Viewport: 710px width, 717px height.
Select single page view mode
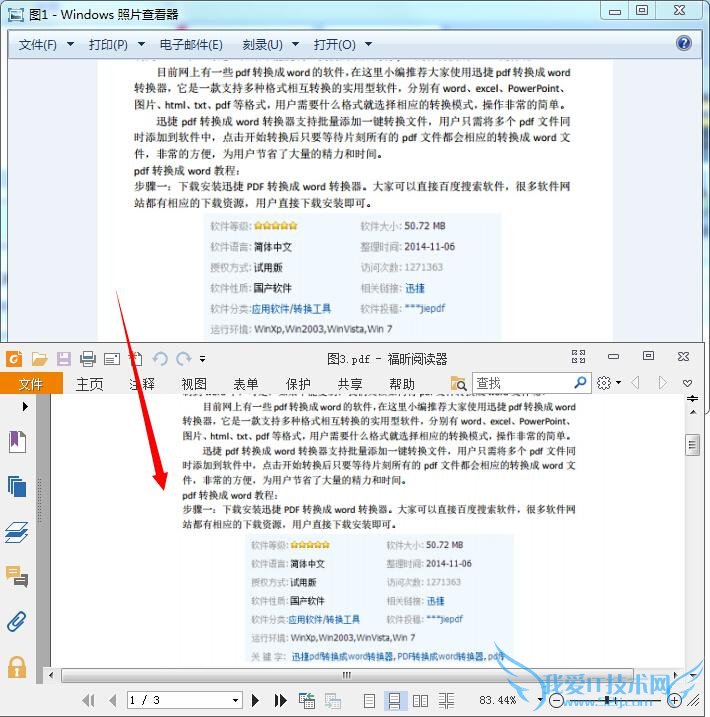click(x=369, y=701)
